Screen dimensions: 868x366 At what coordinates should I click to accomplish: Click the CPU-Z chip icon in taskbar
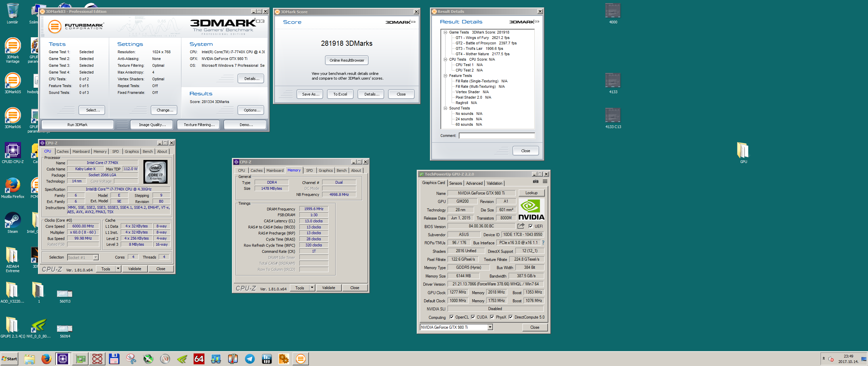63,359
